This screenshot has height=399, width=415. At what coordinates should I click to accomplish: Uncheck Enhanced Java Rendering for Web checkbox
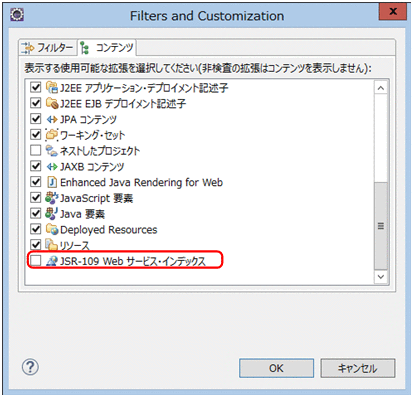(35, 182)
